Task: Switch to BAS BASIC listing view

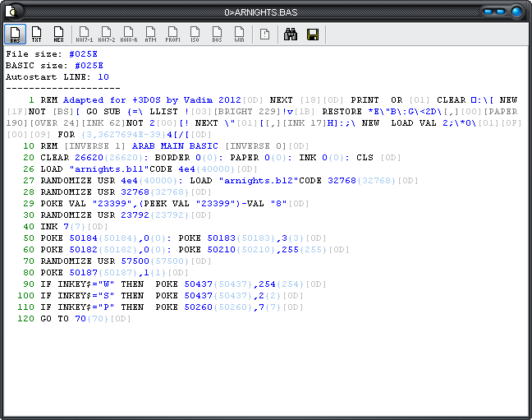Action: [x=15, y=34]
